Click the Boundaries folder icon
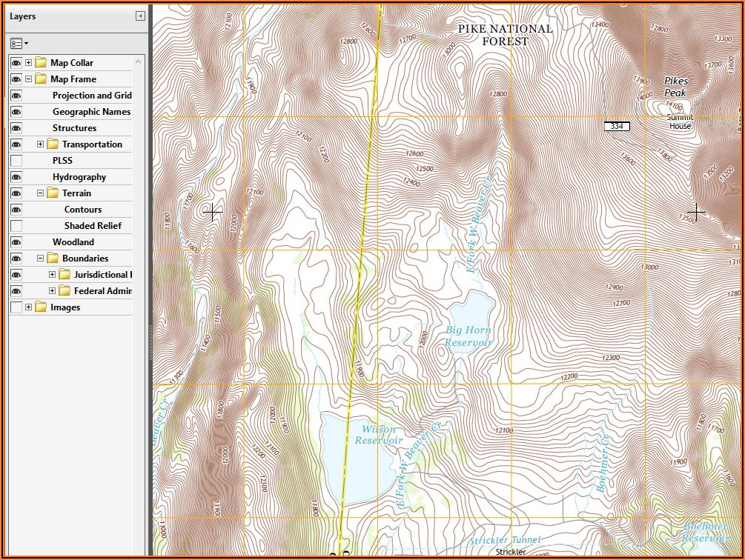 53,259
